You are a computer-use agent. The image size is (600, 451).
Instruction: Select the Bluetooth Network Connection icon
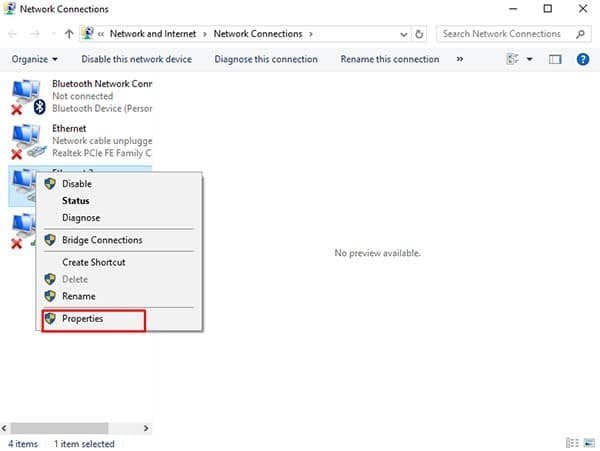pyautogui.click(x=28, y=96)
